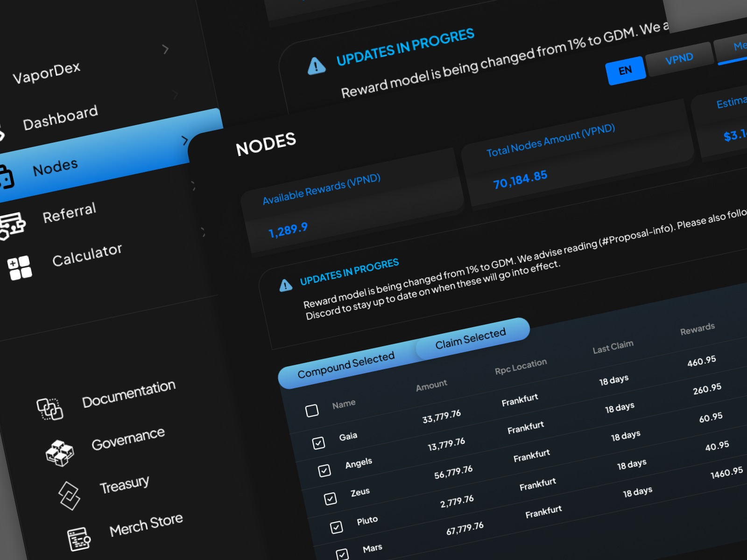The width and height of the screenshot is (747, 560).
Task: Click the Claim Selected button
Action: point(470,340)
